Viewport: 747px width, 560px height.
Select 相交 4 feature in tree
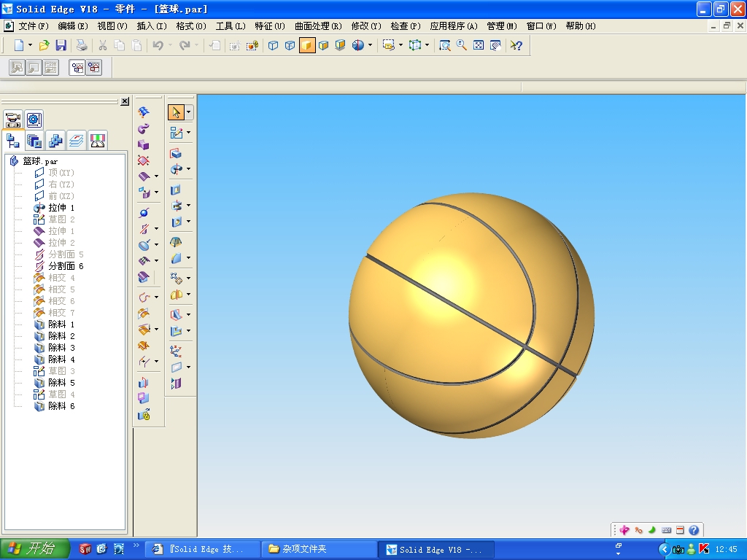61,278
